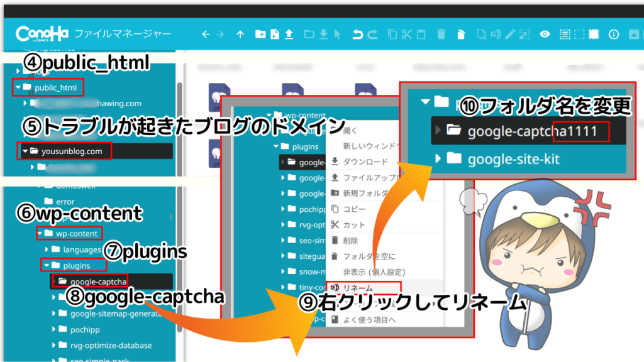Image resolution: width=644 pixels, height=362 pixels.
Task: Choose カット in the context menu
Action: [x=354, y=225]
